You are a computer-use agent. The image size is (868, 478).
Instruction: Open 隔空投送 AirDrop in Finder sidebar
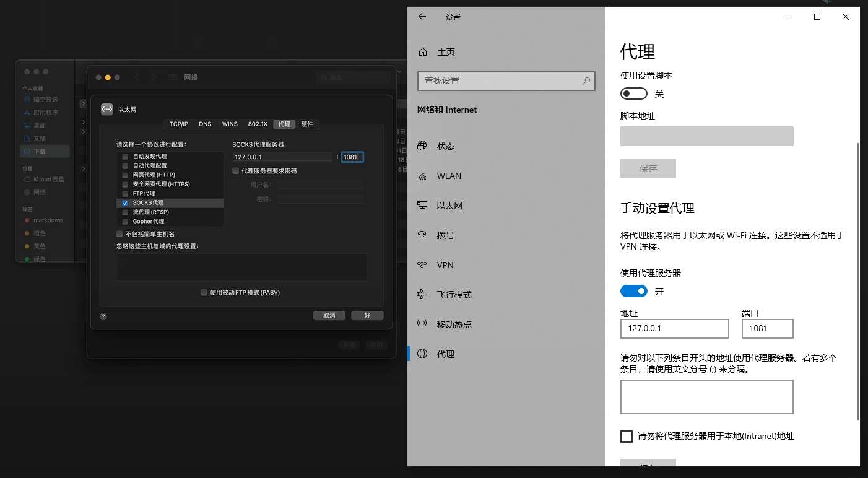click(x=46, y=99)
